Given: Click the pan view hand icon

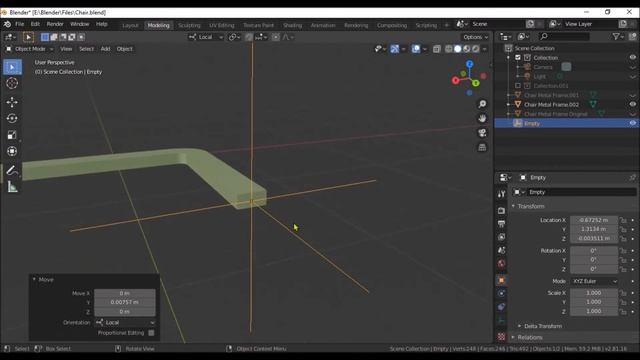Looking at the screenshot, I should pos(482,118).
